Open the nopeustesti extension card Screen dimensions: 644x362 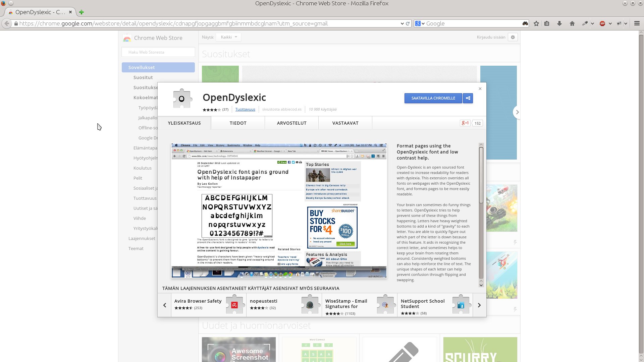(x=284, y=305)
